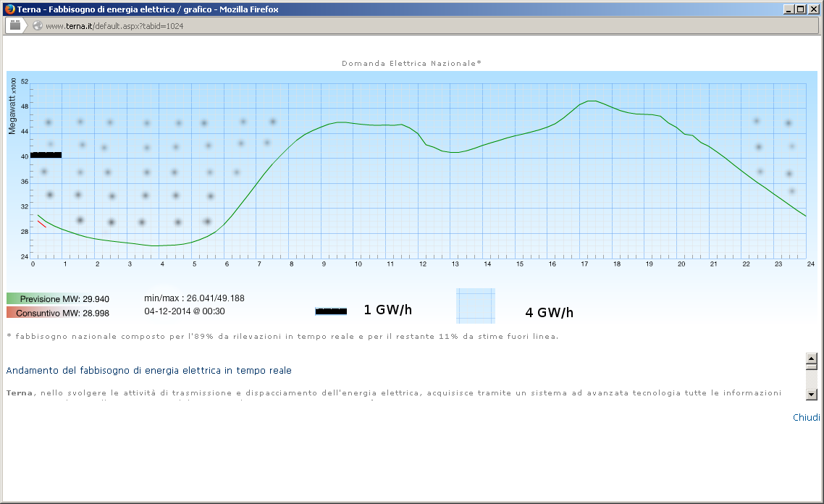Click the globe site identity icon
This screenshot has height=504, width=824.
tap(38, 25)
